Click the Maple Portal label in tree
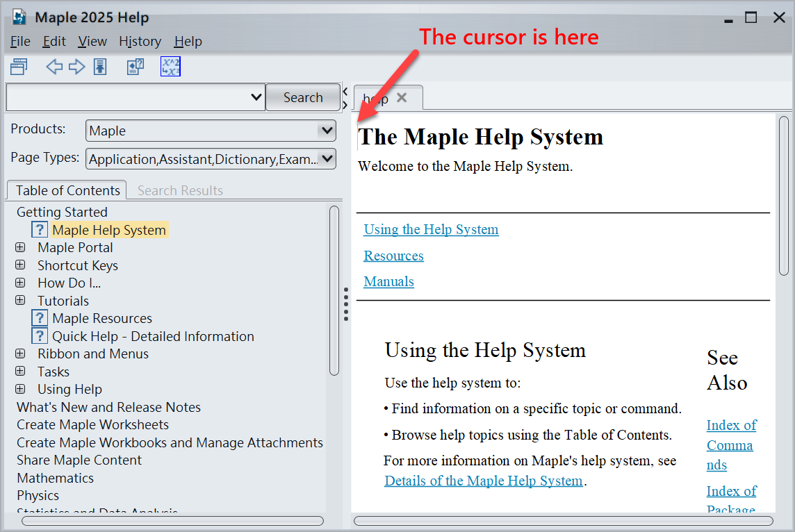This screenshot has width=795, height=532. pyautogui.click(x=75, y=248)
